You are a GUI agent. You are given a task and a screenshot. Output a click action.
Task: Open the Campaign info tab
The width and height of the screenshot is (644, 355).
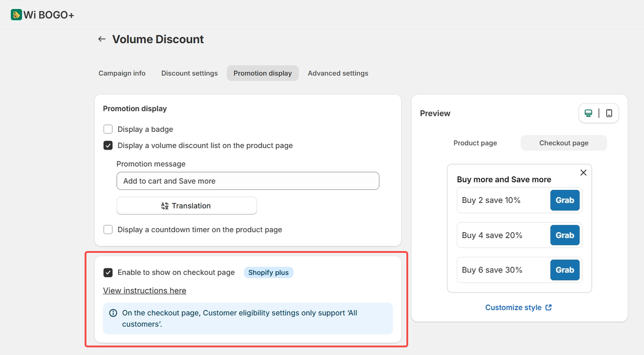(122, 73)
